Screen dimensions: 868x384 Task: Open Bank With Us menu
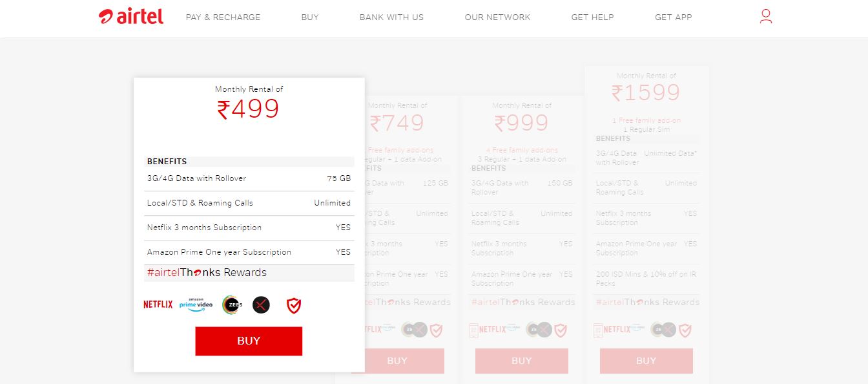(391, 17)
